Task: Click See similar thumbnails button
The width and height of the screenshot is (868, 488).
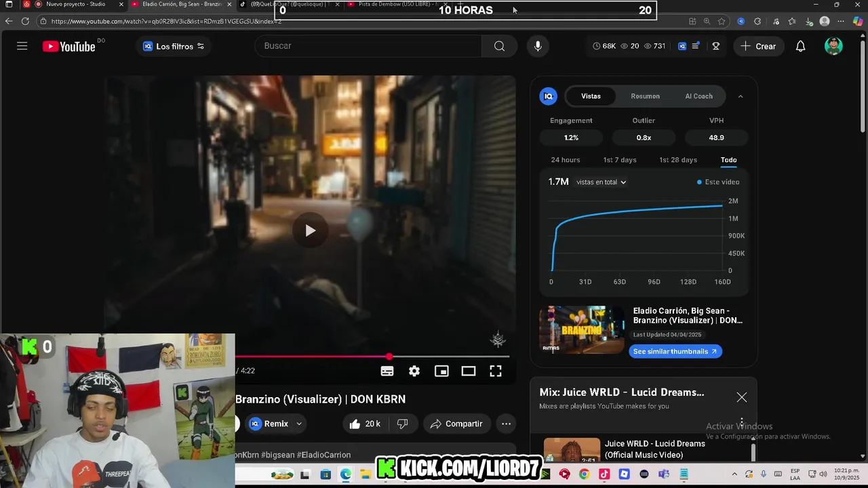Action: click(x=675, y=351)
